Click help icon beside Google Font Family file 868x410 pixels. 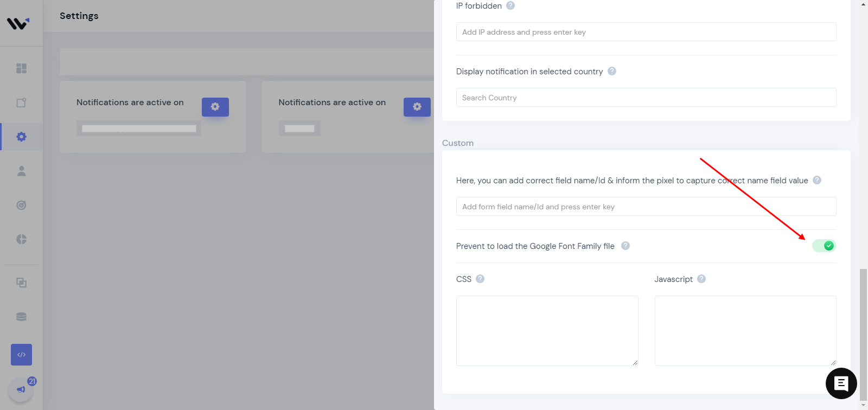(x=626, y=246)
